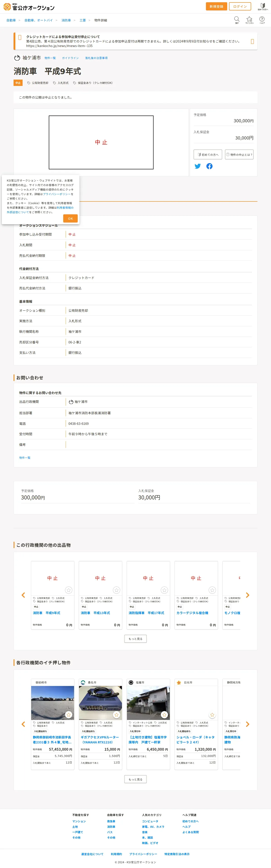Open the footer 利用規約 link
The width and height of the screenshot is (271, 868).
tap(116, 854)
